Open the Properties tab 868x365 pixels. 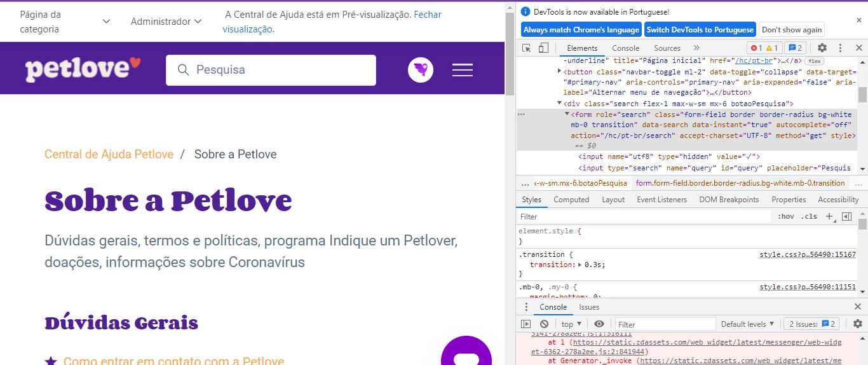789,200
